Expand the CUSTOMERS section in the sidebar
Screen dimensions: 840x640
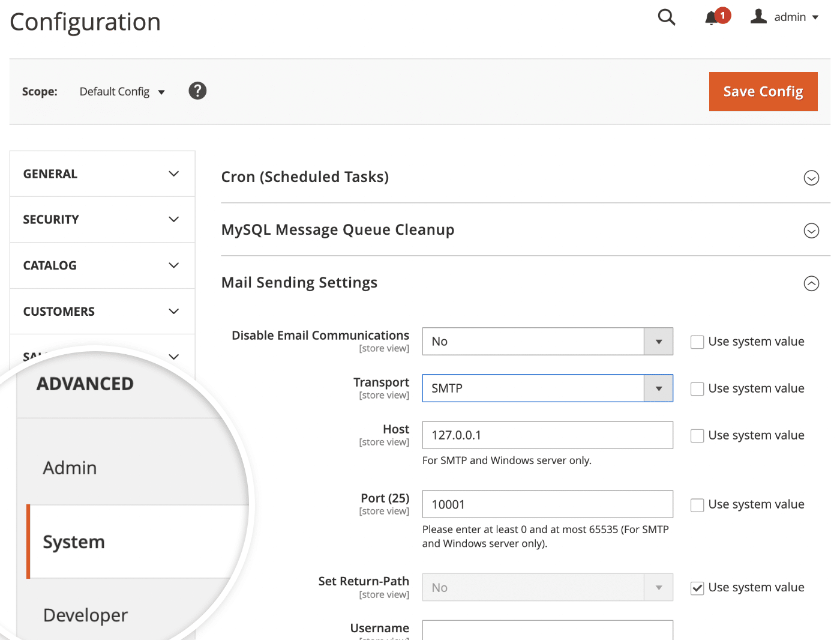tap(103, 312)
